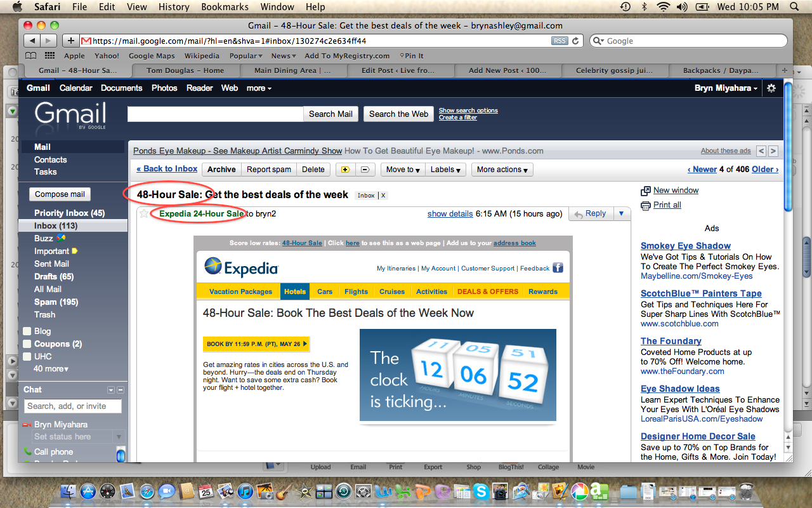Click the Expedia logo in the email
Viewport: 812px width, 508px height.
click(241, 267)
